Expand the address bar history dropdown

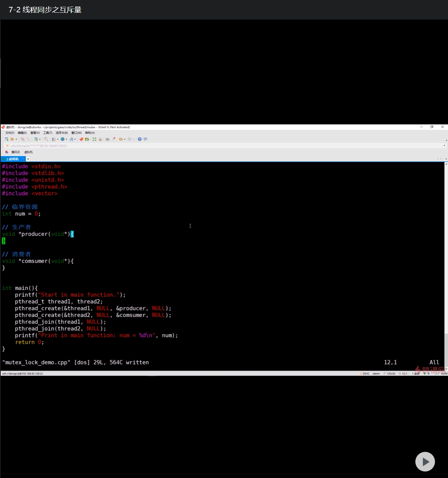[444, 146]
